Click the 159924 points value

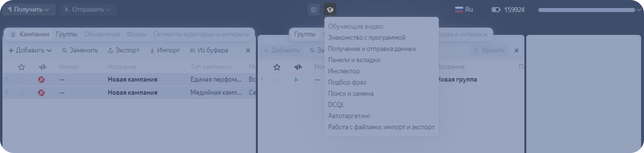pos(514,10)
